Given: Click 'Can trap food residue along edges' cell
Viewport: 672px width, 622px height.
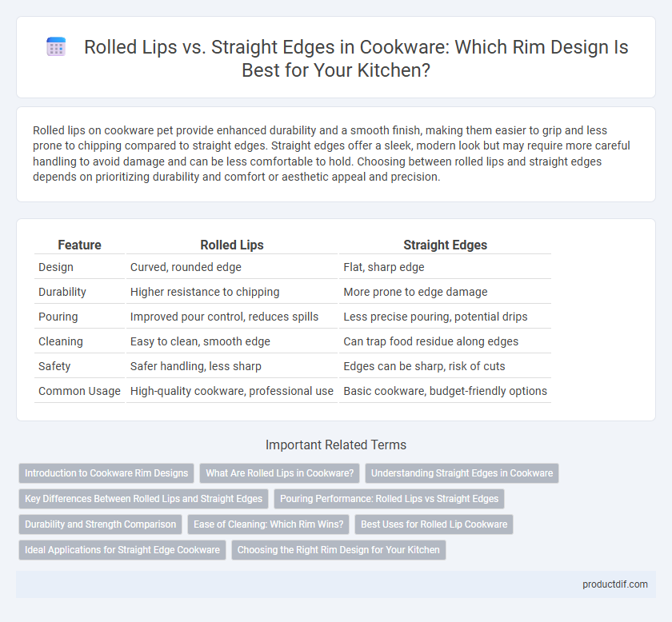Looking at the screenshot, I should click(445, 341).
